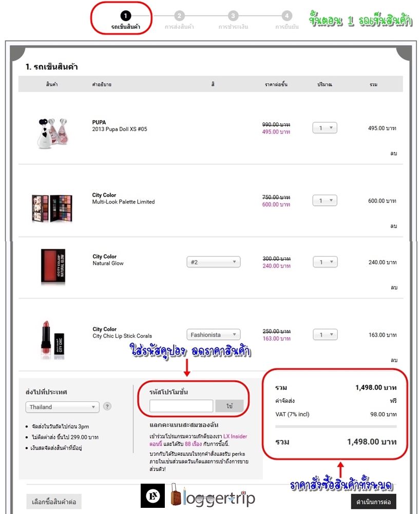This screenshot has height=514, width=420.
Task: Open the Natural Glow blush thumbnail
Action: 53,266
